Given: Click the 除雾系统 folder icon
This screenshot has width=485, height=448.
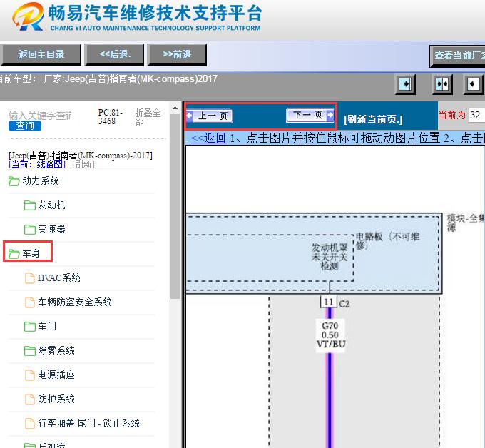Looking at the screenshot, I should click(x=30, y=350).
